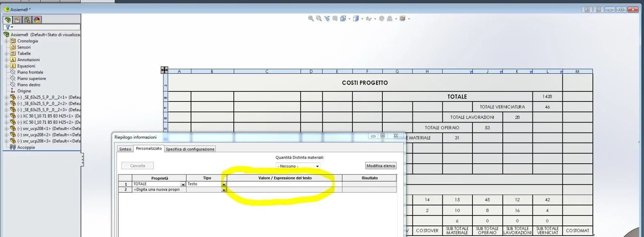Open the Tipo dropdown for TOTALE row
Viewport: 644px width, 237px height.
(x=224, y=184)
